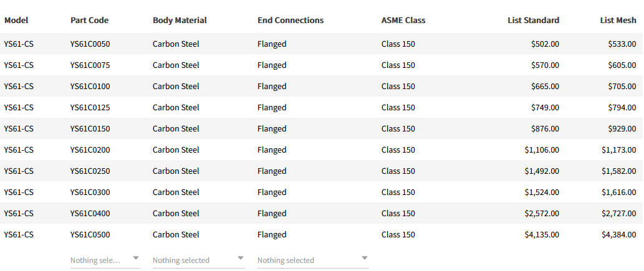Open the Body Material filter dropdown
Screen dimensions: 644x271
(198, 260)
